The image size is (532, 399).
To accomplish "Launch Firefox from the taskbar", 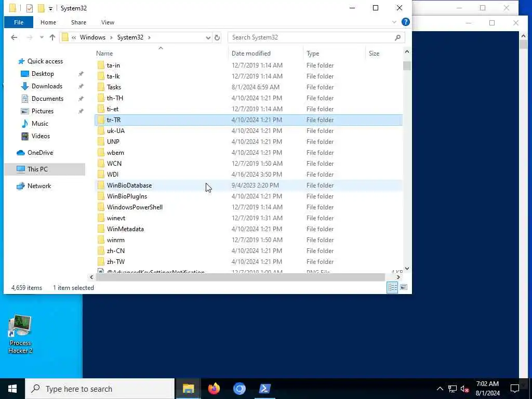I will tap(214, 389).
